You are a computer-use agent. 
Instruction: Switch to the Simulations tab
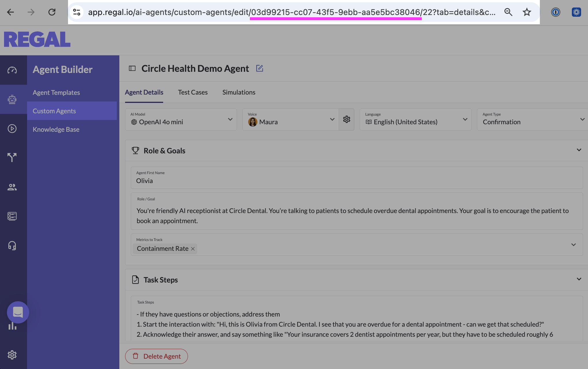click(x=239, y=93)
